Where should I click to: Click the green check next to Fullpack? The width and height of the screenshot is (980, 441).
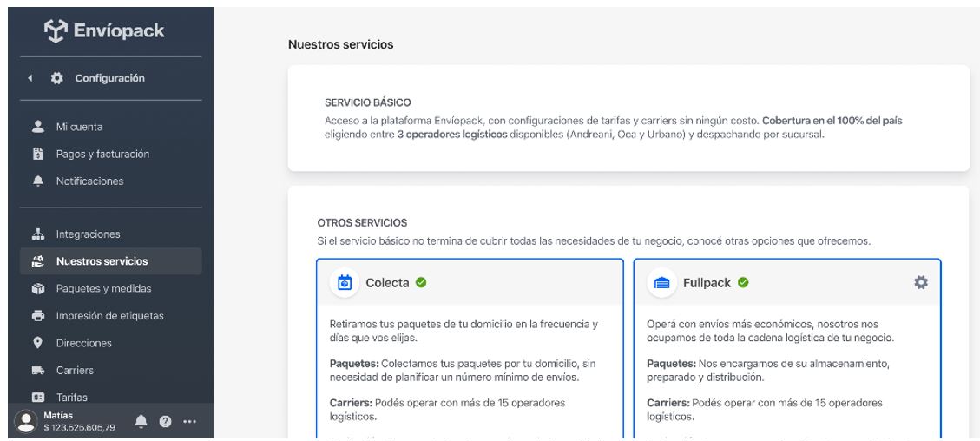pos(743,282)
